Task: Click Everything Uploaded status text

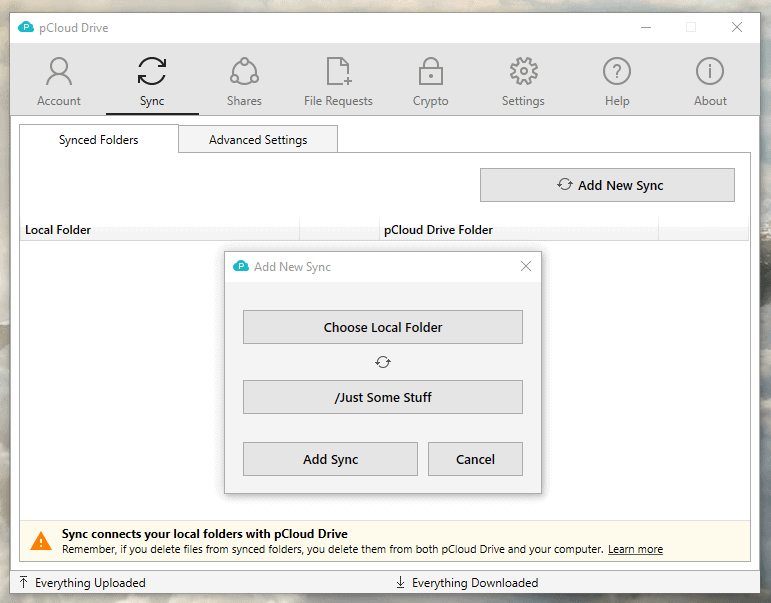Action: coord(90,583)
